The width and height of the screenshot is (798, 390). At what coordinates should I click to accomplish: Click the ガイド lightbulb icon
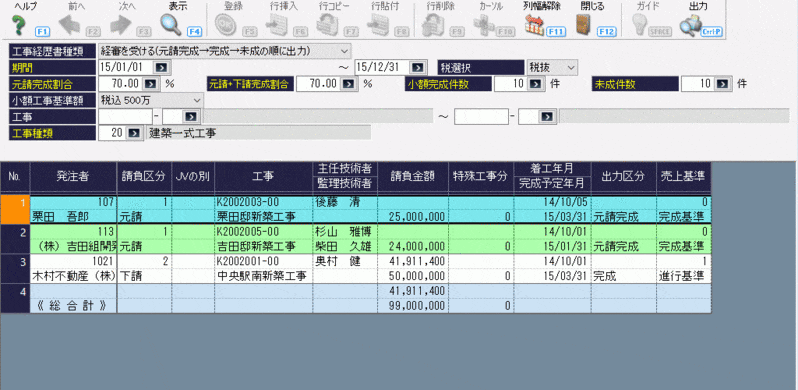pyautogui.click(x=639, y=24)
